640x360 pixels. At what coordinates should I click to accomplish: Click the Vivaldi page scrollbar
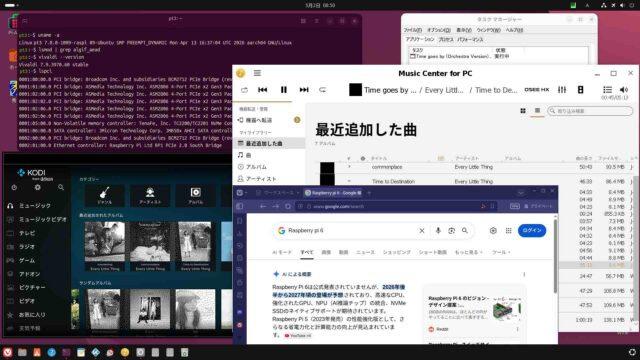[555, 257]
